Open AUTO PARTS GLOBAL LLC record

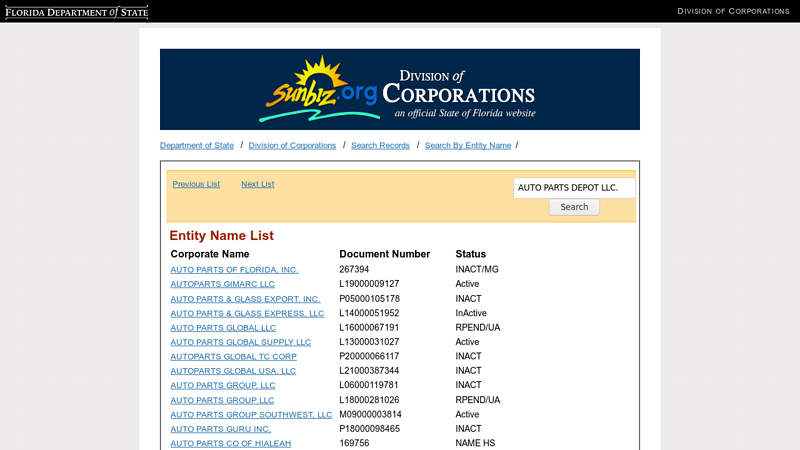(223, 328)
